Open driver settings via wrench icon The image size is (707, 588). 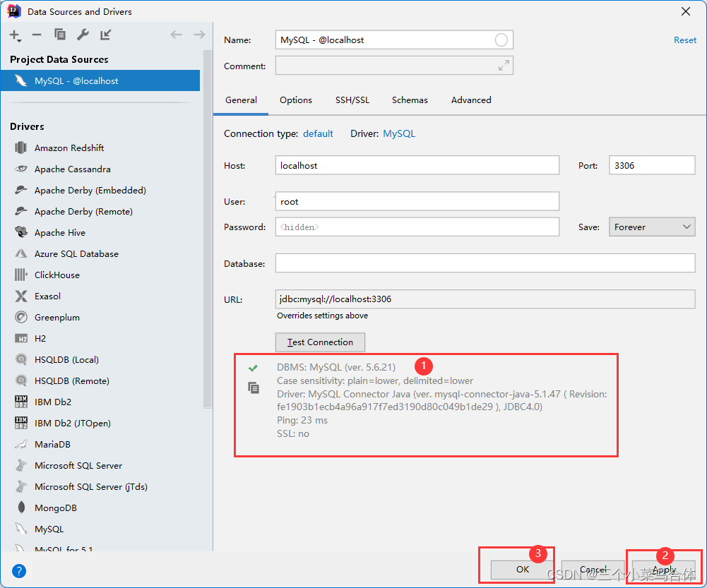(83, 35)
